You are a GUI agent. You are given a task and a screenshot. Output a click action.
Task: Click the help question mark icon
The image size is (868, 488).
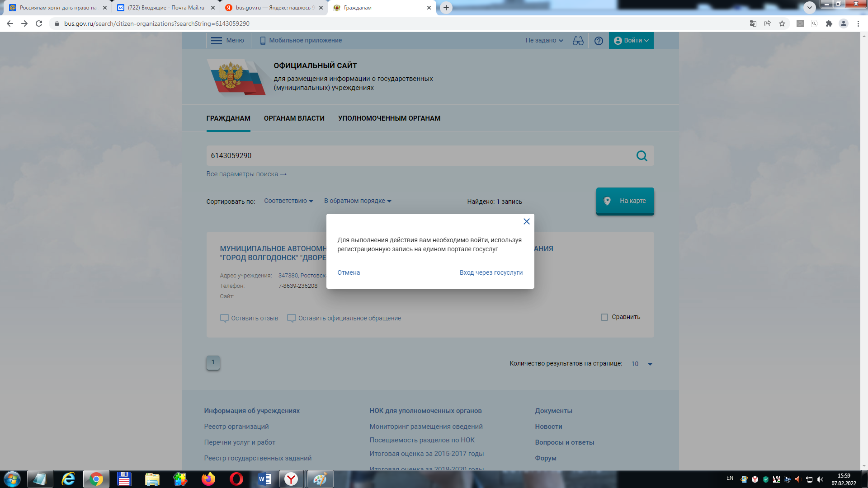point(599,41)
